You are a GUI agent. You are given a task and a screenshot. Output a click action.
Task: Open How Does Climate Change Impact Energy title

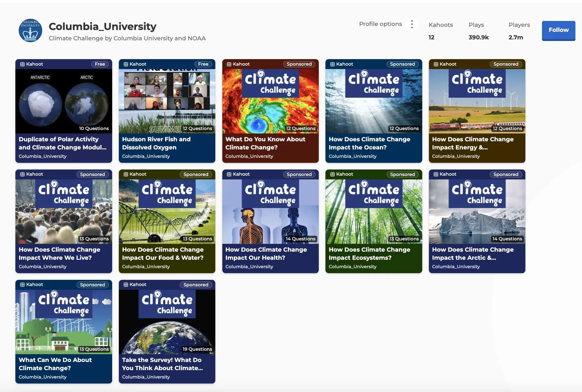[x=473, y=143]
